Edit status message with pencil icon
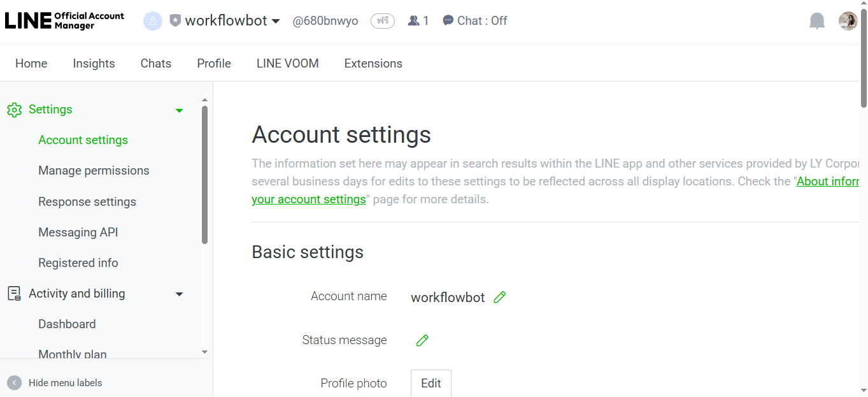Image resolution: width=868 pixels, height=397 pixels. pos(422,340)
